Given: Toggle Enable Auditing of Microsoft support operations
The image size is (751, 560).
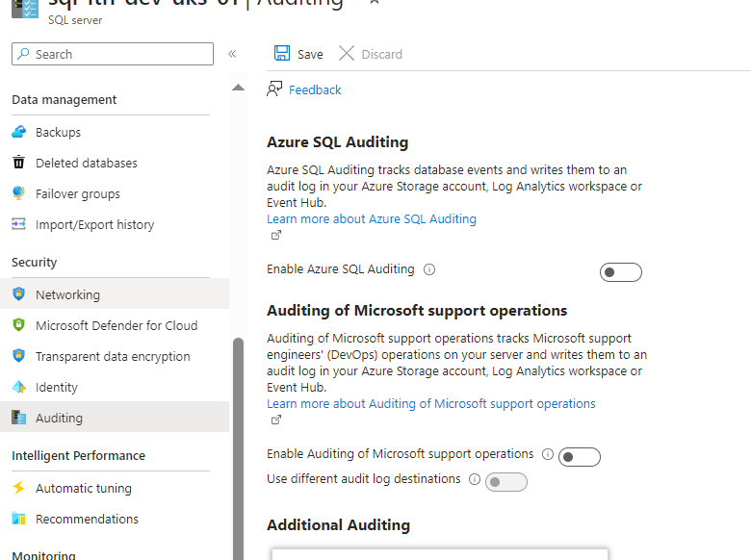Looking at the screenshot, I should pos(579,457).
